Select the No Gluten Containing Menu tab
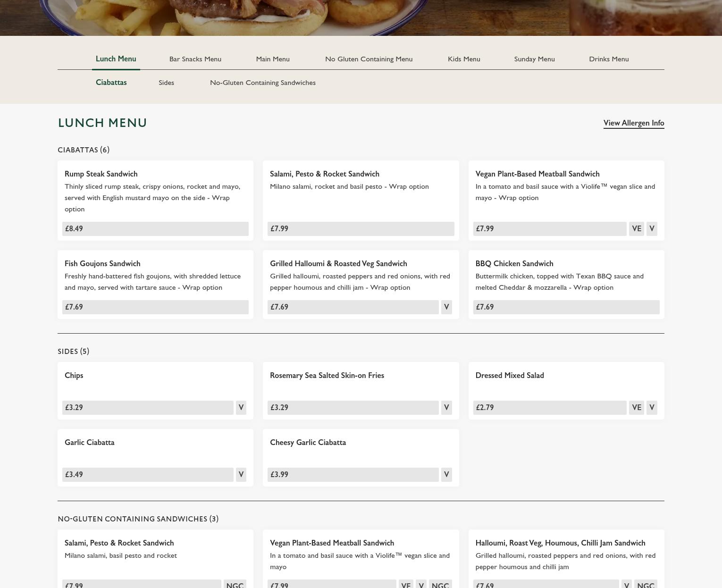The height and width of the screenshot is (588, 722). point(369,59)
